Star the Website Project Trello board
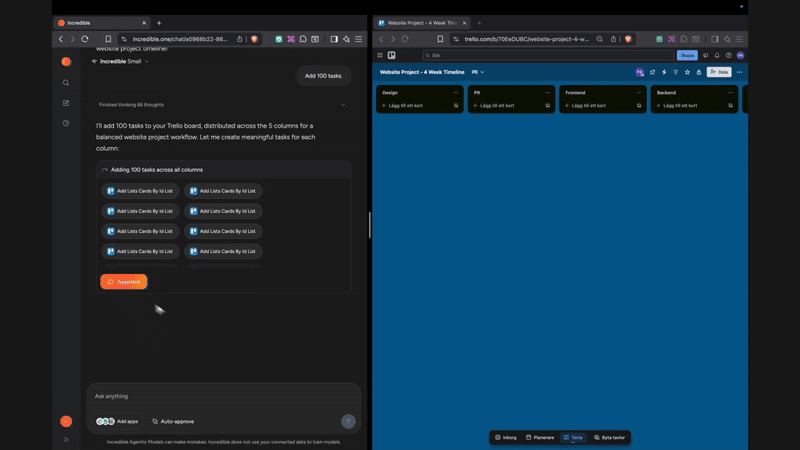This screenshot has width=800, height=450. (687, 72)
